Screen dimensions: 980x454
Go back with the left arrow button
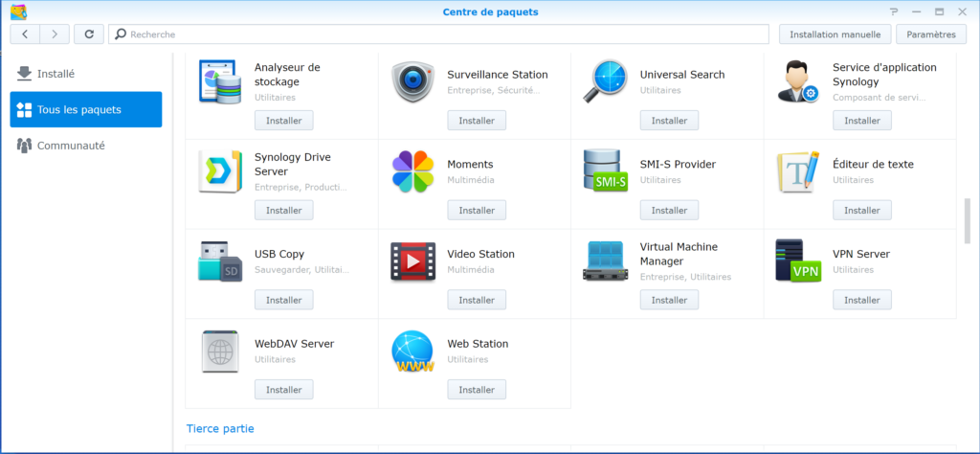(x=25, y=34)
